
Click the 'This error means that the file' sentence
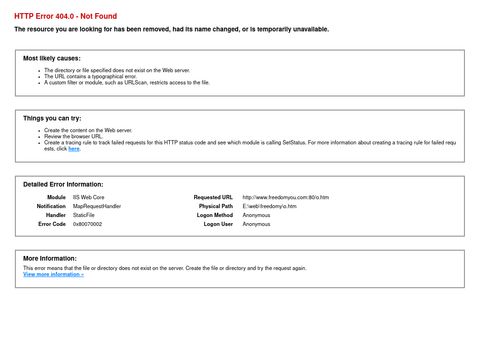[x=165, y=268]
